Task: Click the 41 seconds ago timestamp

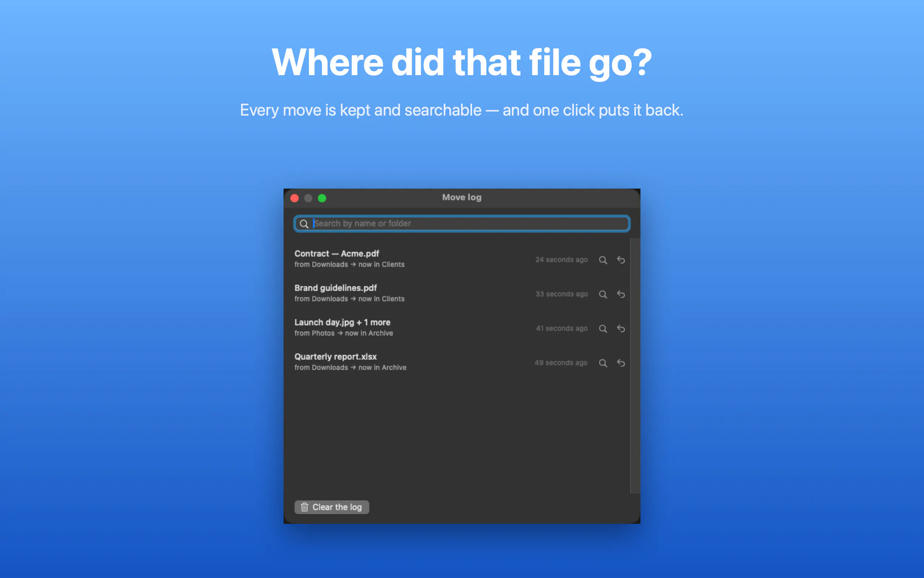Action: [562, 328]
